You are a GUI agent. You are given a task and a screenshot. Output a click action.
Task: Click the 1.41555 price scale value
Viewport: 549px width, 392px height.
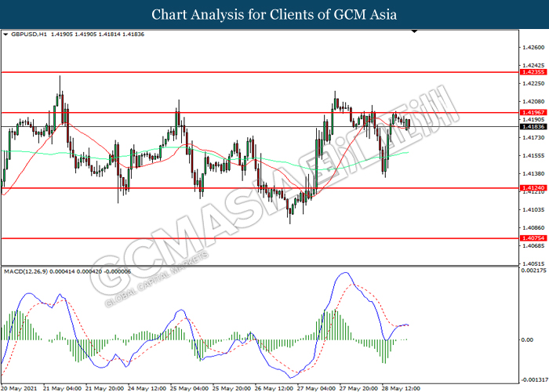(533, 156)
